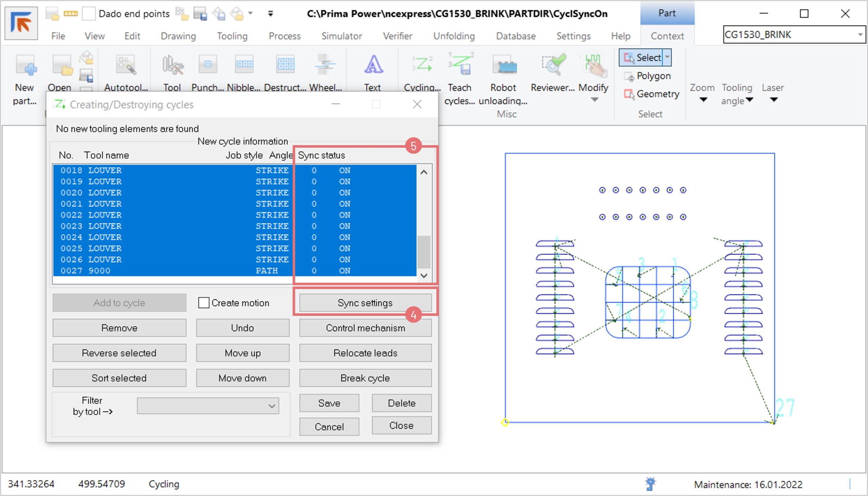
Task: Click the Break cycle button
Action: pos(365,378)
